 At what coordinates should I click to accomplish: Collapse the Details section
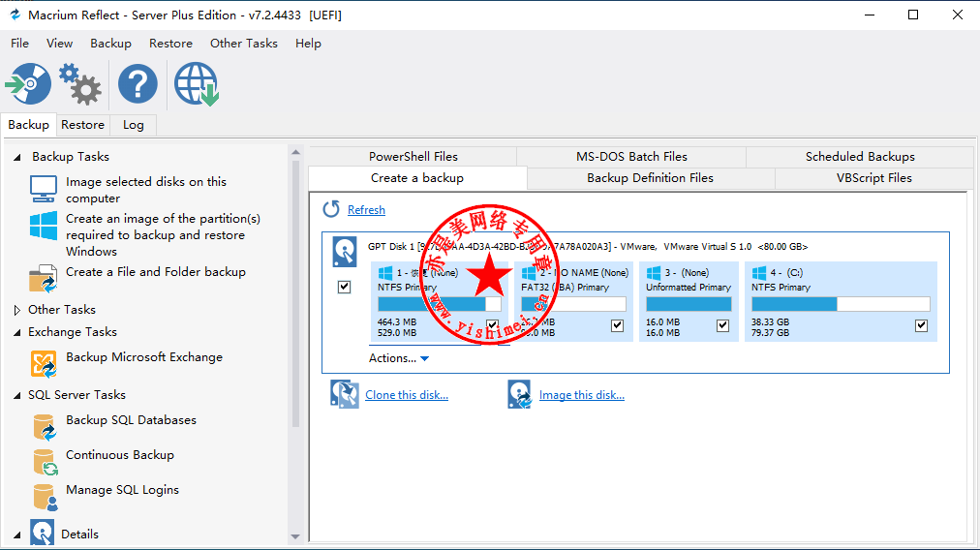point(17,535)
